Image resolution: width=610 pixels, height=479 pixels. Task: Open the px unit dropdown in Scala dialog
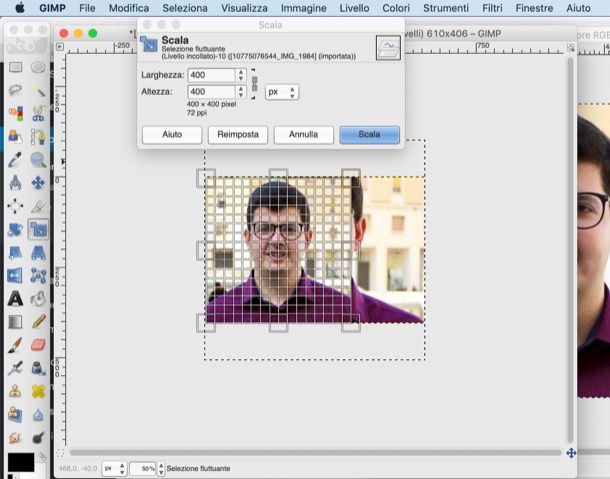click(281, 92)
